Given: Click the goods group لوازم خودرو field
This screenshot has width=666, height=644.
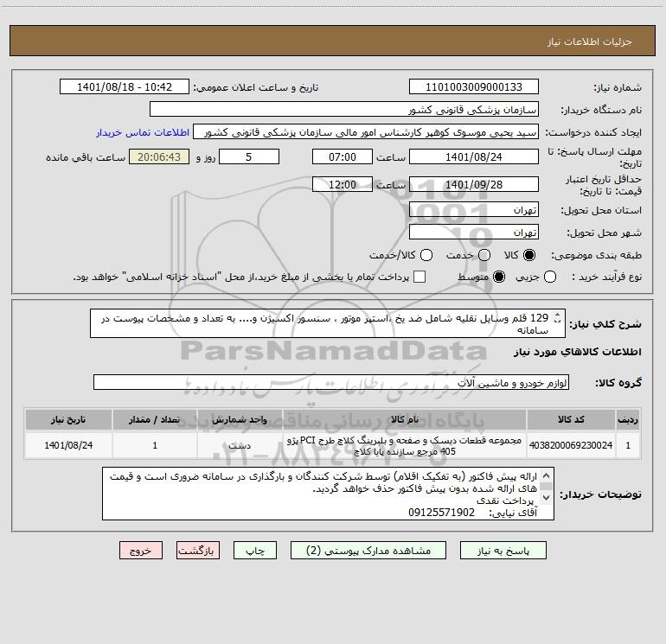Looking at the screenshot, I should tap(331, 382).
